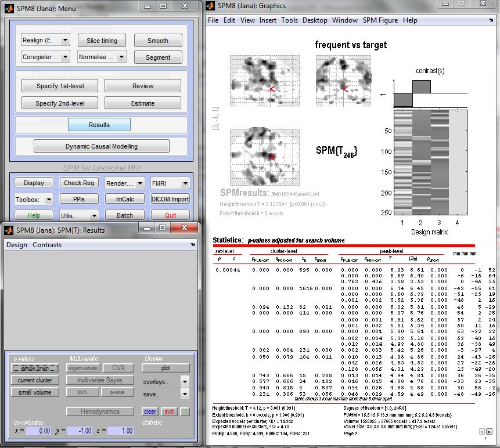
Task: Click the plot button
Action: point(166,368)
